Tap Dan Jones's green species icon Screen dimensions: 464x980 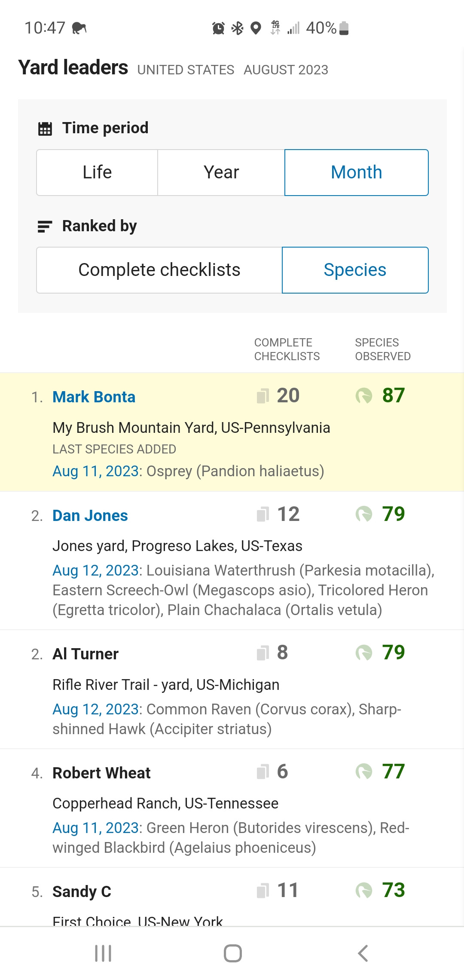[364, 514]
